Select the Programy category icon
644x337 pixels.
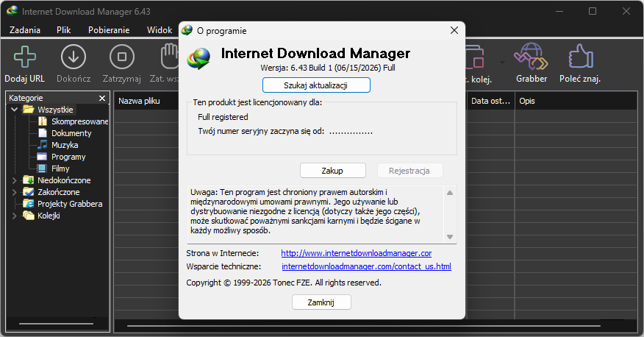(43, 157)
